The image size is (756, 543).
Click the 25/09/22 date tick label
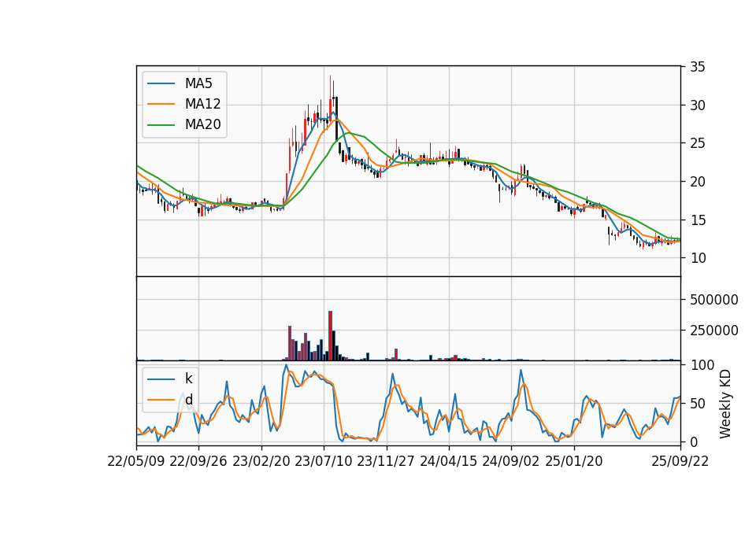click(x=680, y=461)
